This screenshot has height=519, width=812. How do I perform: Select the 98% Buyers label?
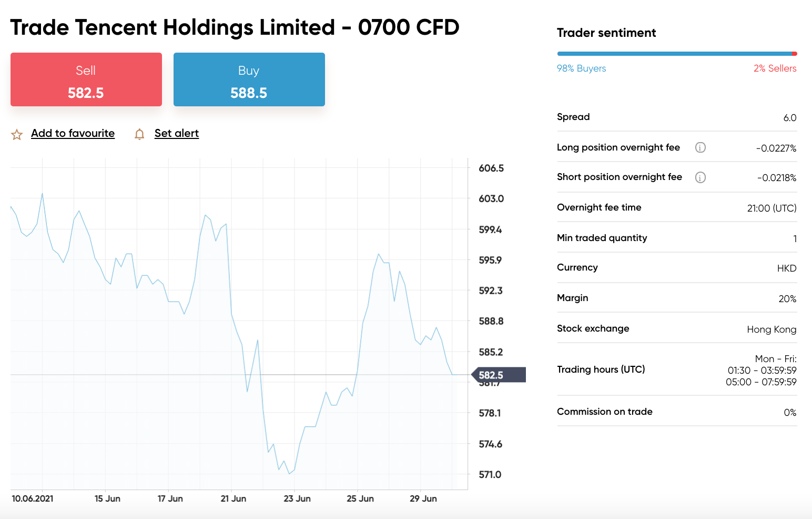581,68
